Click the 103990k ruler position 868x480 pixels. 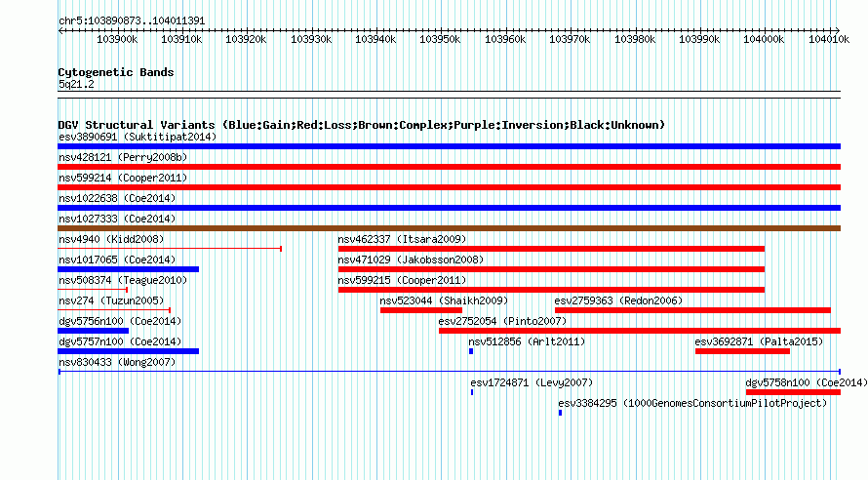click(x=699, y=39)
